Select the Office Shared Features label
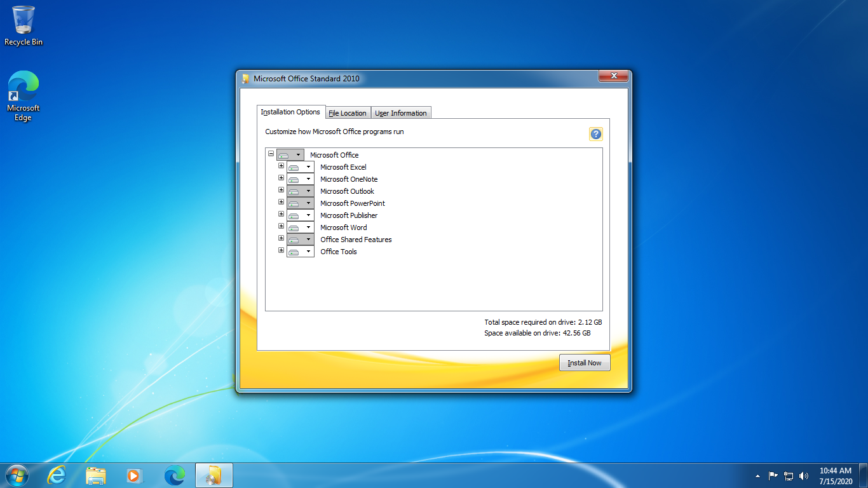Viewport: 868px width, 488px height. [356, 240]
